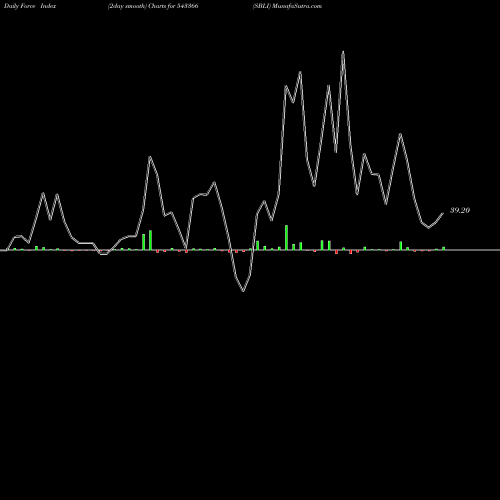Click the '(2day smooth) Charts for 543366' label
This screenshot has width=500, height=500.
click(153, 6)
